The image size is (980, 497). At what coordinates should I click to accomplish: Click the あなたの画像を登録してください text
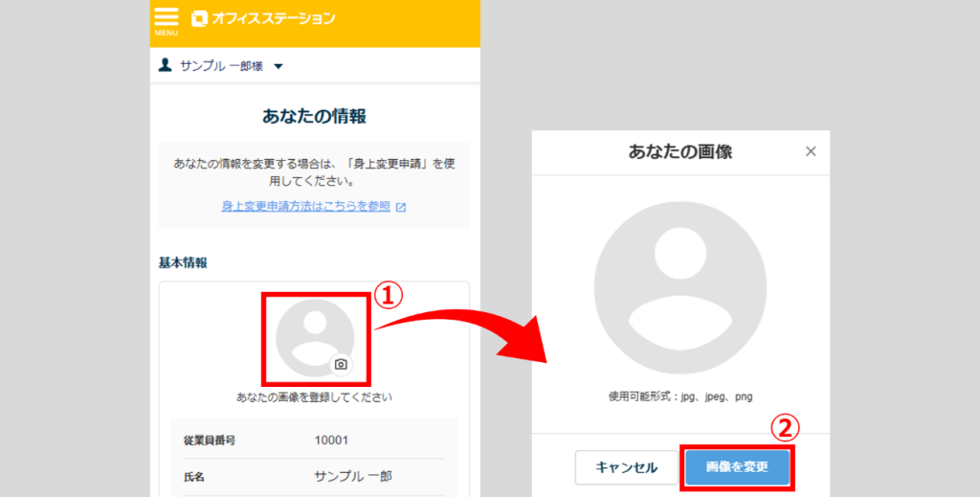click(314, 397)
